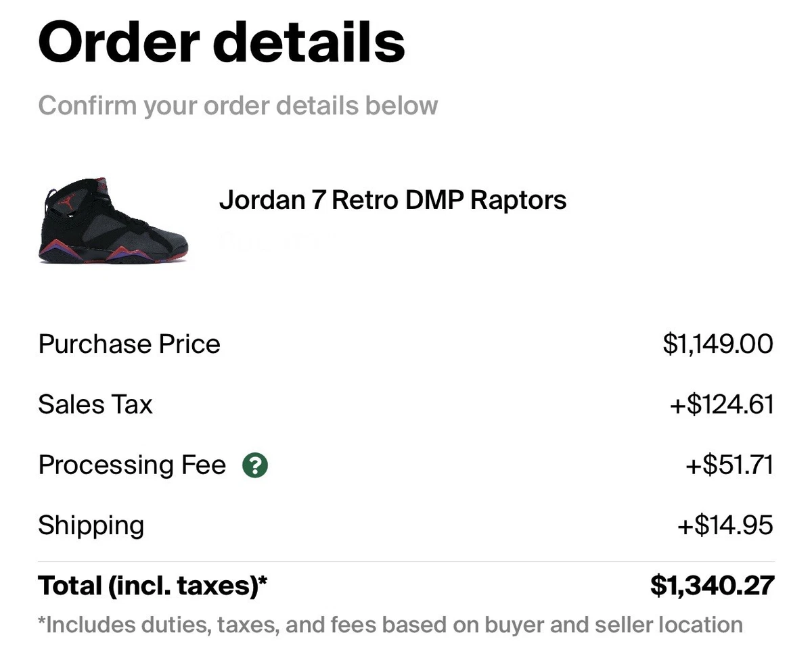Select the Sales Tax label
Viewport: 812px width, 662px height.
(x=95, y=404)
